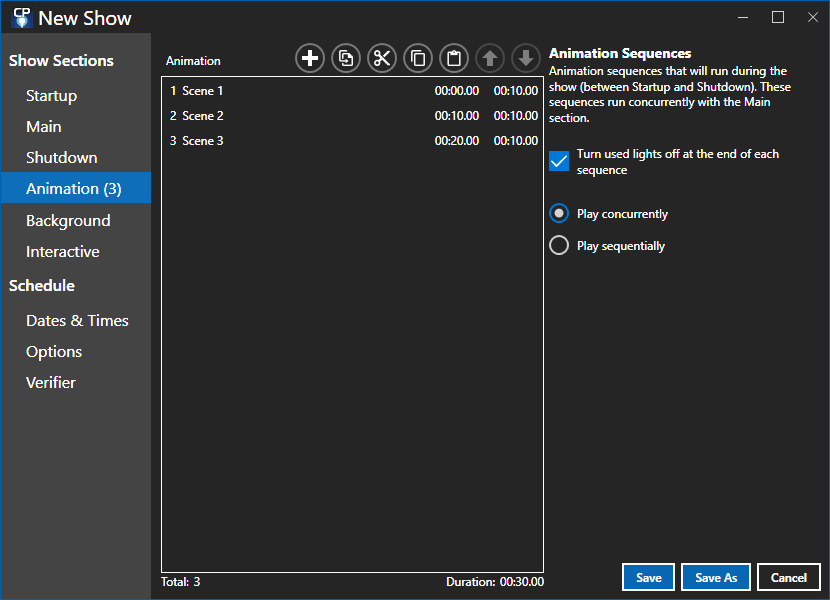Click Scene 3 start time 00:20.00
This screenshot has height=600, width=830.
click(457, 140)
